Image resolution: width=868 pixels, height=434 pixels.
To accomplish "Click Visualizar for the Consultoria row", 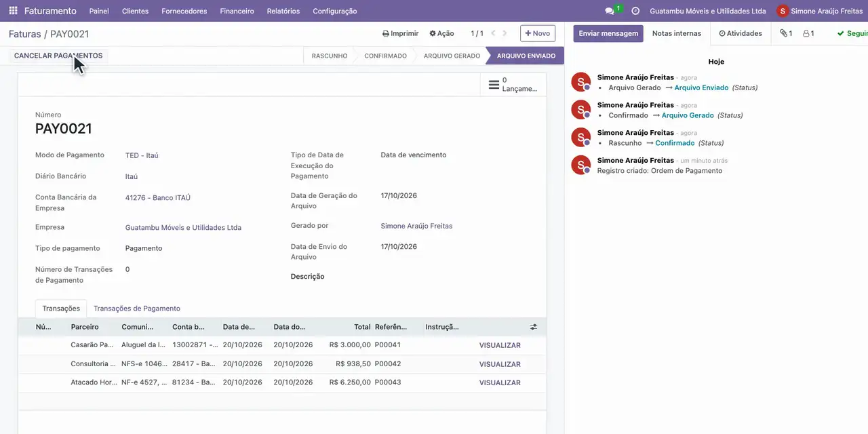I will tap(500, 364).
